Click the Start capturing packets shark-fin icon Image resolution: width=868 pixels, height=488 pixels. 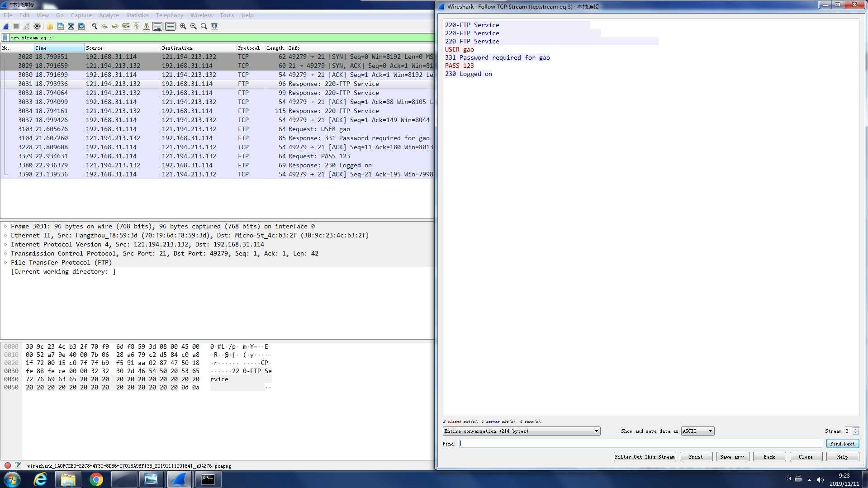pyautogui.click(x=6, y=26)
